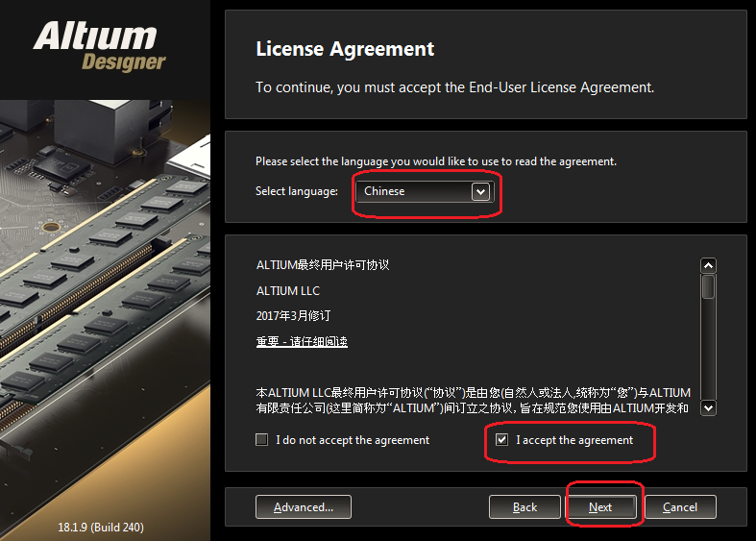
Task: Click the scrollbar up arrow
Action: (x=708, y=265)
